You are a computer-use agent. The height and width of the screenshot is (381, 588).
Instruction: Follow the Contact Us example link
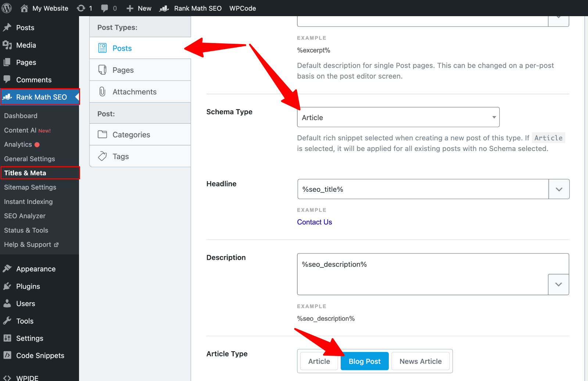point(314,222)
